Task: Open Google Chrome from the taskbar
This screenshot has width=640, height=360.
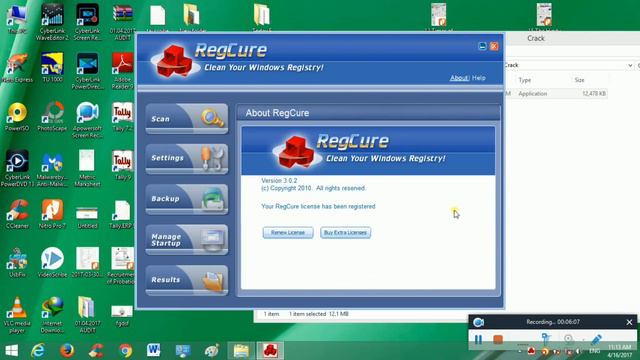Action: (126, 350)
